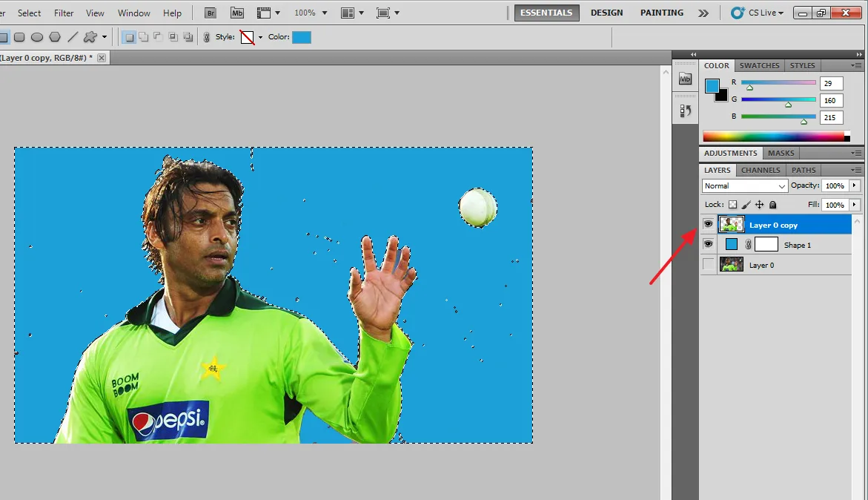Click the G value field showing 160
The width and height of the screenshot is (868, 500).
tap(831, 100)
